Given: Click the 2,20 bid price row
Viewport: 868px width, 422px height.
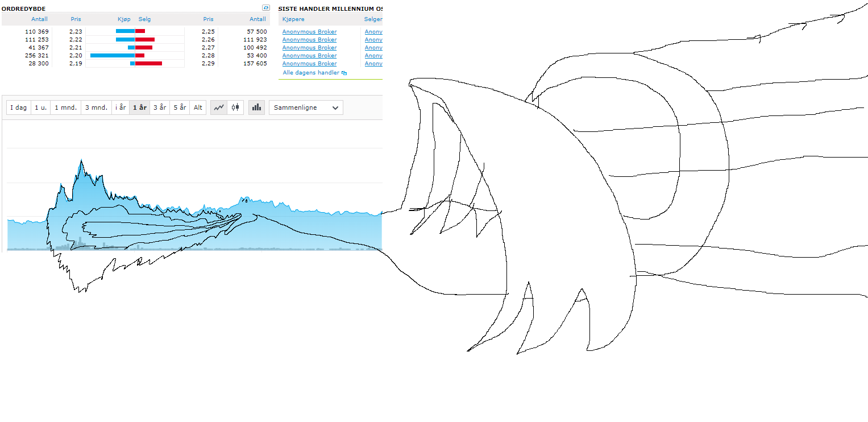Looking at the screenshot, I should 76,56.
